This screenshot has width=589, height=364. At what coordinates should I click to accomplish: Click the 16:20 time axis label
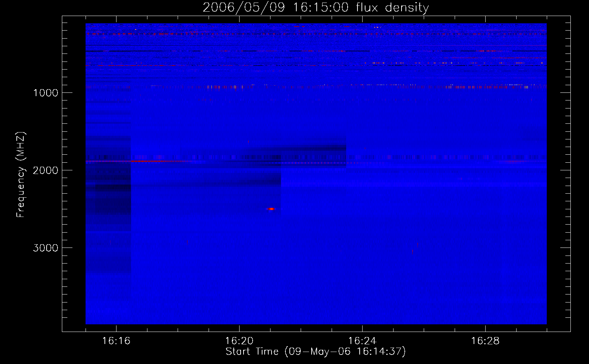coord(239,341)
